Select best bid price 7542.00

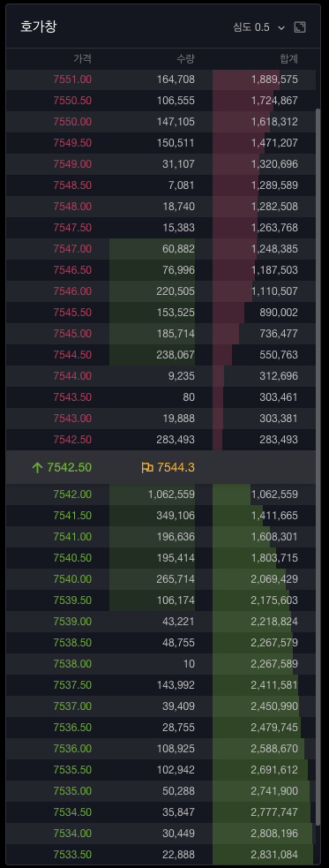tap(72, 494)
